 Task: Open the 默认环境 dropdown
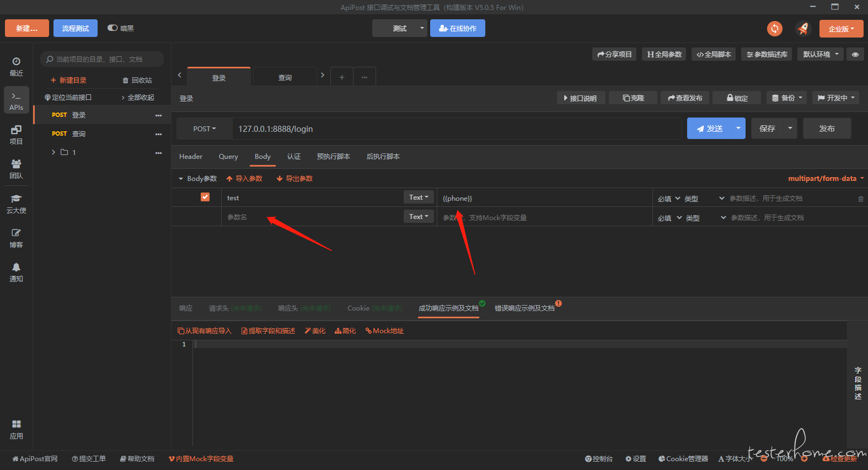pos(821,54)
